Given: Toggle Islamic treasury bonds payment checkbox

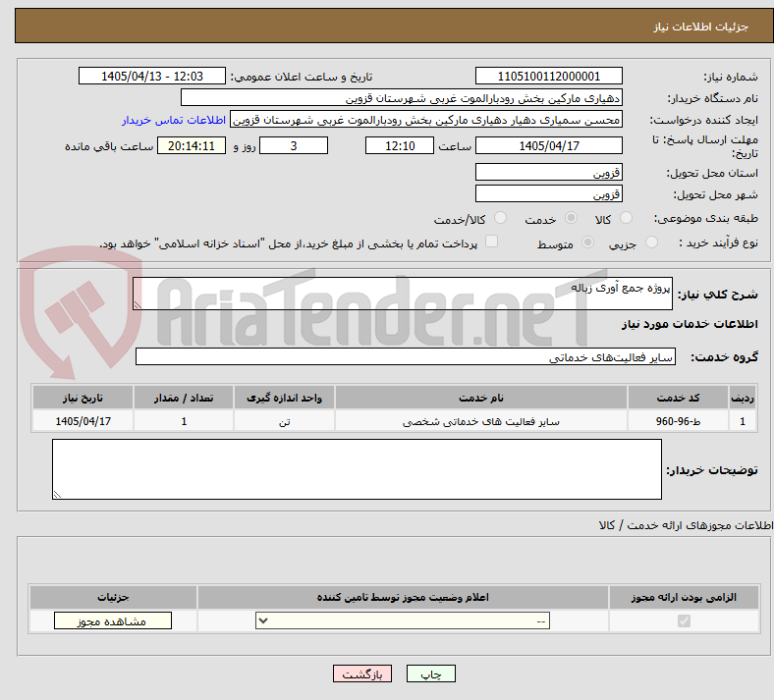Looking at the screenshot, I should coord(492,242).
